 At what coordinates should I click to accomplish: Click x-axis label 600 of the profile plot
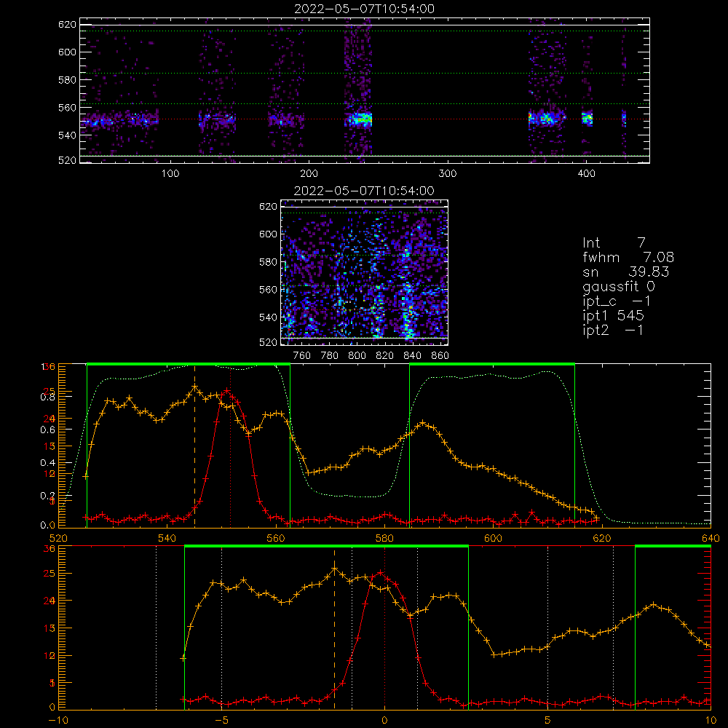(493, 539)
